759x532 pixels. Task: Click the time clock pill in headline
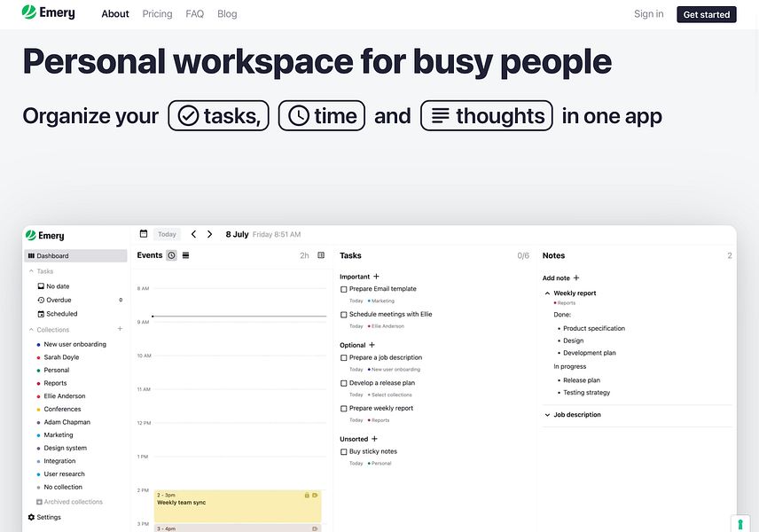322,115
